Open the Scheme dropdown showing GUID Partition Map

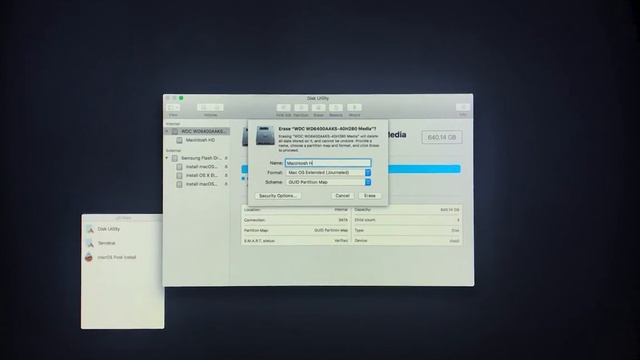click(328, 182)
